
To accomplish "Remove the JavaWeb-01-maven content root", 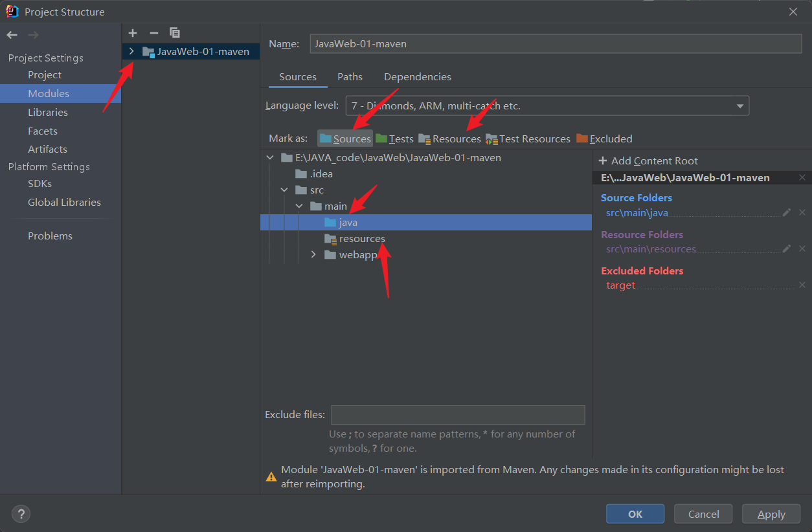I will (x=802, y=177).
